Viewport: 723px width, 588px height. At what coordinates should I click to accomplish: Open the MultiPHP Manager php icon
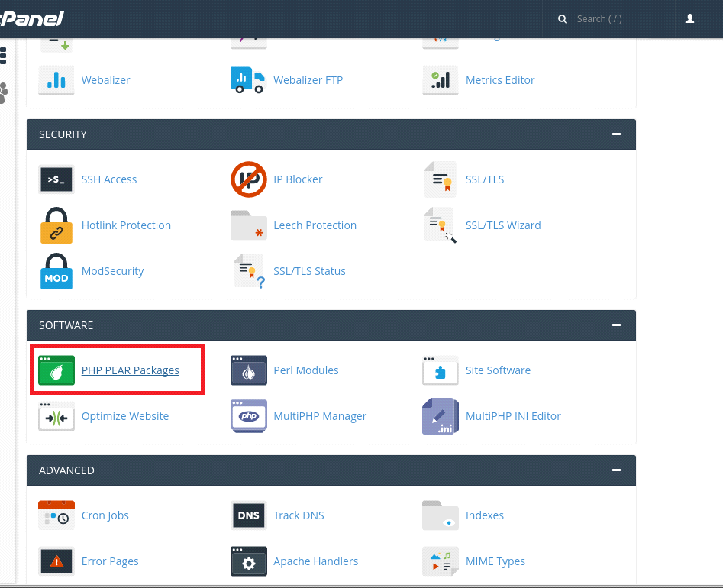[x=249, y=416]
